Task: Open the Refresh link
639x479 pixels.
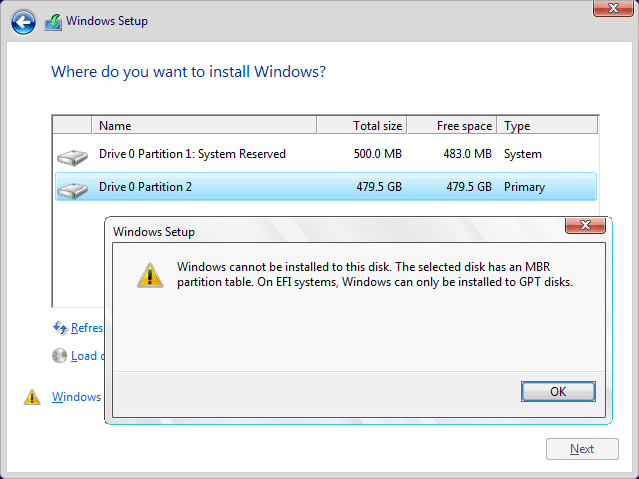Action: [x=87, y=327]
